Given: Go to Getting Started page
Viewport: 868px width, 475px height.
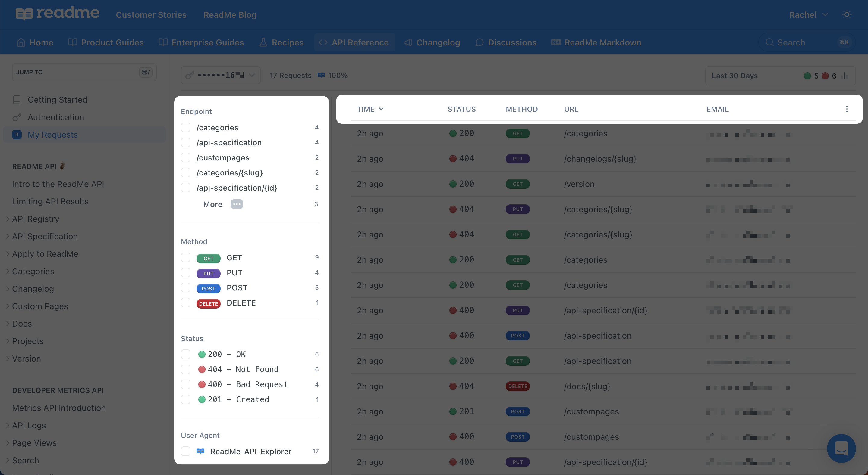Looking at the screenshot, I should [57, 100].
